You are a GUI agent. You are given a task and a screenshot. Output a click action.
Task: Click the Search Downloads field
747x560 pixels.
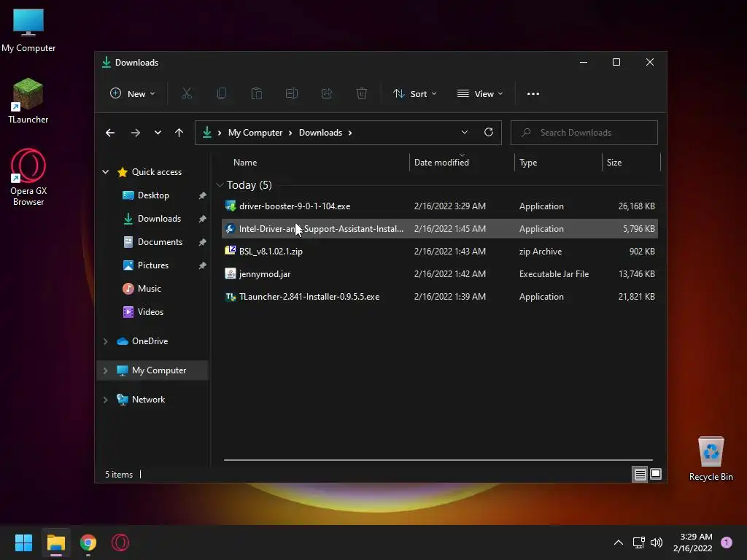coord(584,133)
